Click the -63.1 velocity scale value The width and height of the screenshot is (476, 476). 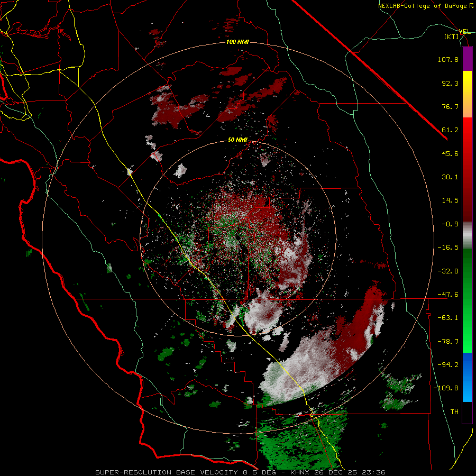[448, 318]
